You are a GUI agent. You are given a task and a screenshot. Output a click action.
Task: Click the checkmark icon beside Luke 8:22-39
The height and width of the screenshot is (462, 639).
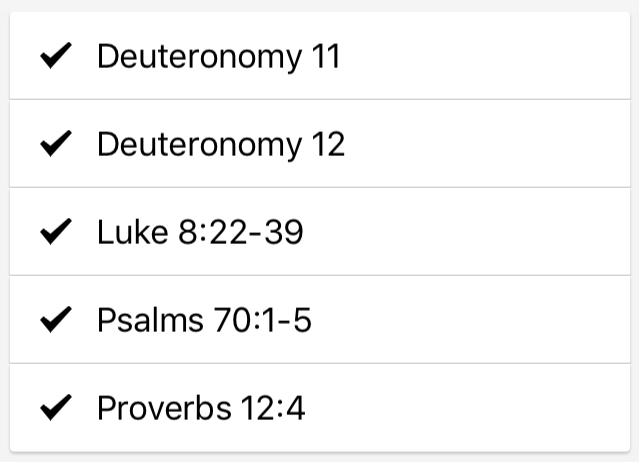point(55,233)
